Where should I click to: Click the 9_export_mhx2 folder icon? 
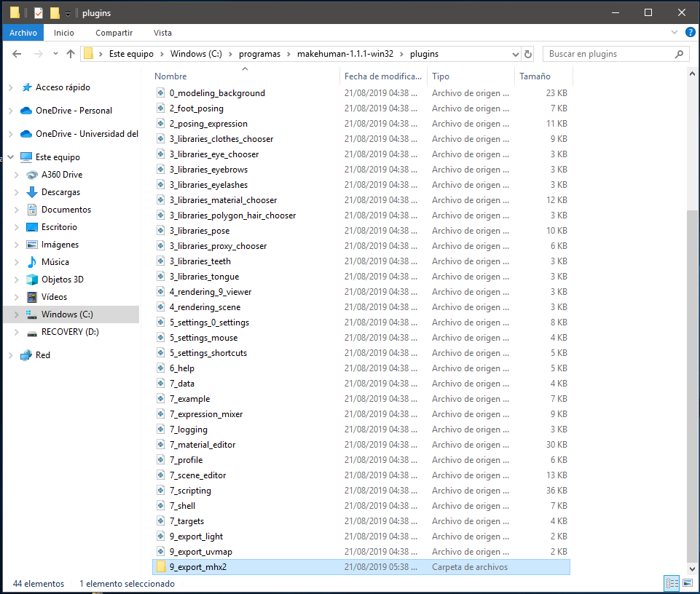pos(162,567)
